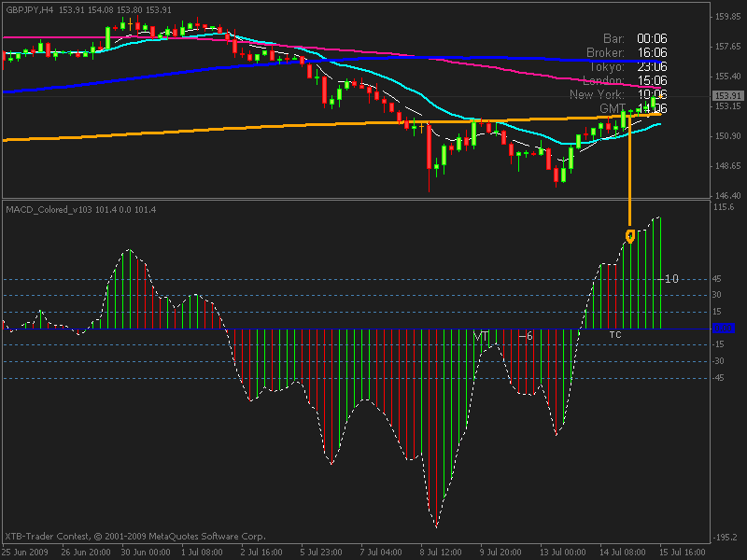The width and height of the screenshot is (747, 560).
Task: Click the 7 Jul 04:00 time label
Action: [381, 553]
